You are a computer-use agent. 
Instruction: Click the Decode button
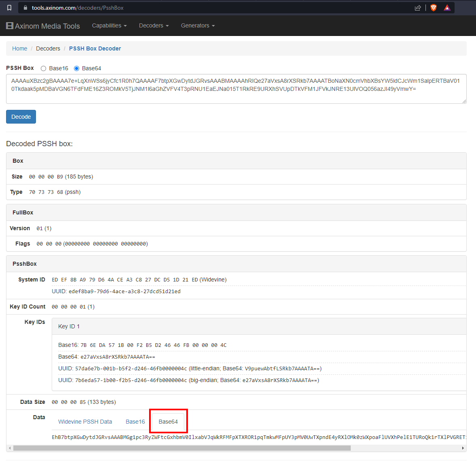[x=21, y=117]
